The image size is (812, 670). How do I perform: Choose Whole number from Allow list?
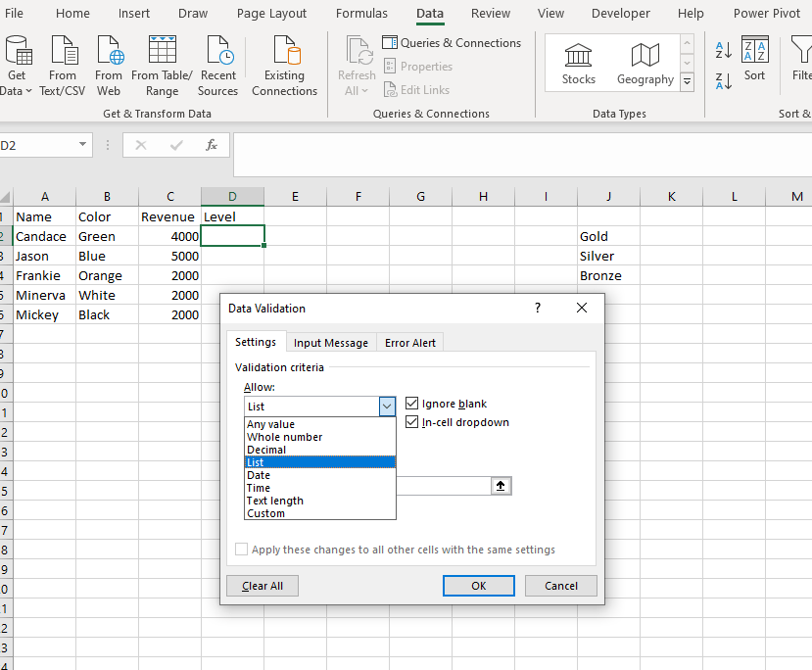tap(284, 437)
